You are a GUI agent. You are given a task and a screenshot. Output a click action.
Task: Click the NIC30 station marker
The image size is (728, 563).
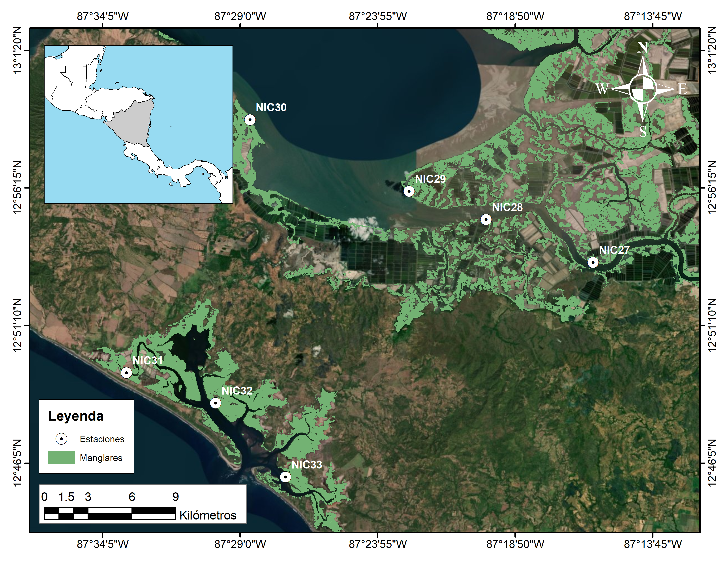pos(250,119)
